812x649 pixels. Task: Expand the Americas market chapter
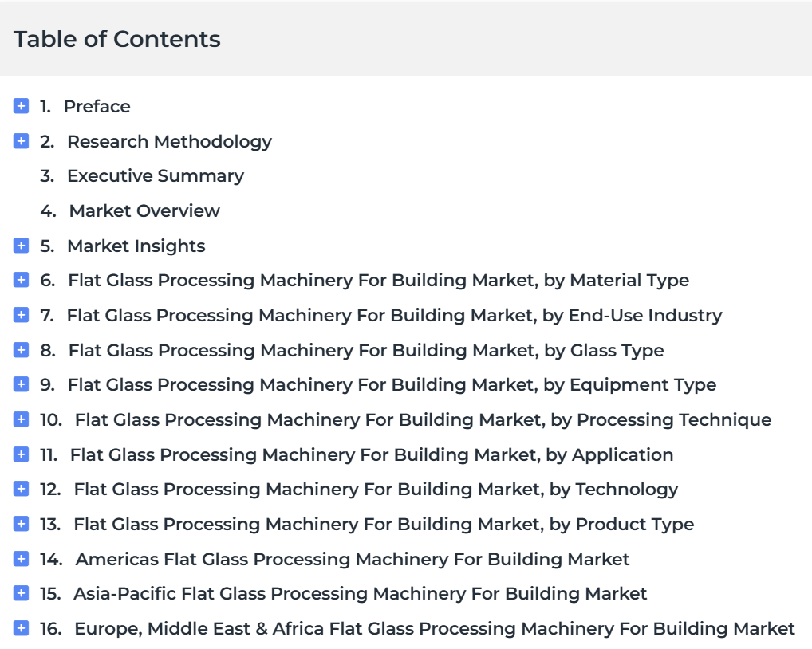click(x=21, y=559)
